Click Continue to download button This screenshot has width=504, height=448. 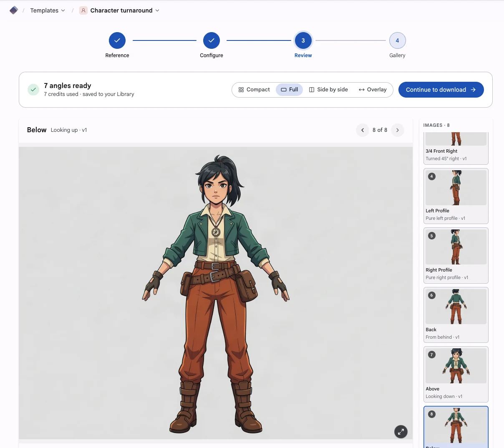pyautogui.click(x=441, y=90)
